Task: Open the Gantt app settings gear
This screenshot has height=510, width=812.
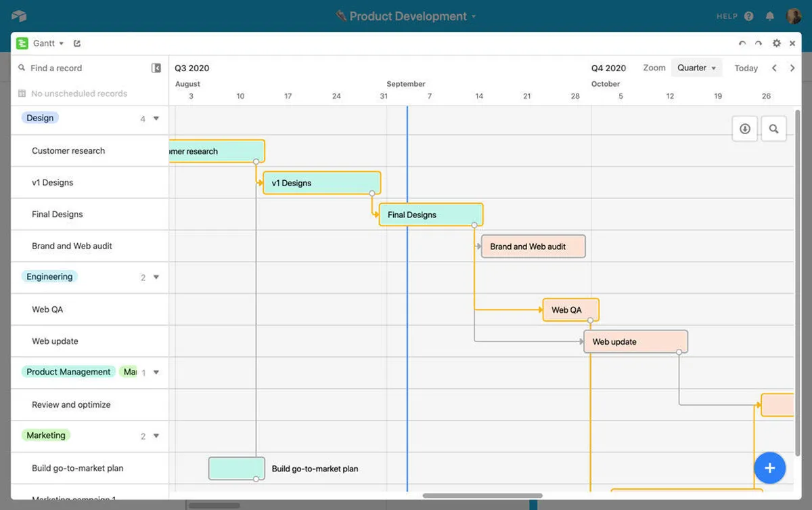Action: [x=776, y=43]
